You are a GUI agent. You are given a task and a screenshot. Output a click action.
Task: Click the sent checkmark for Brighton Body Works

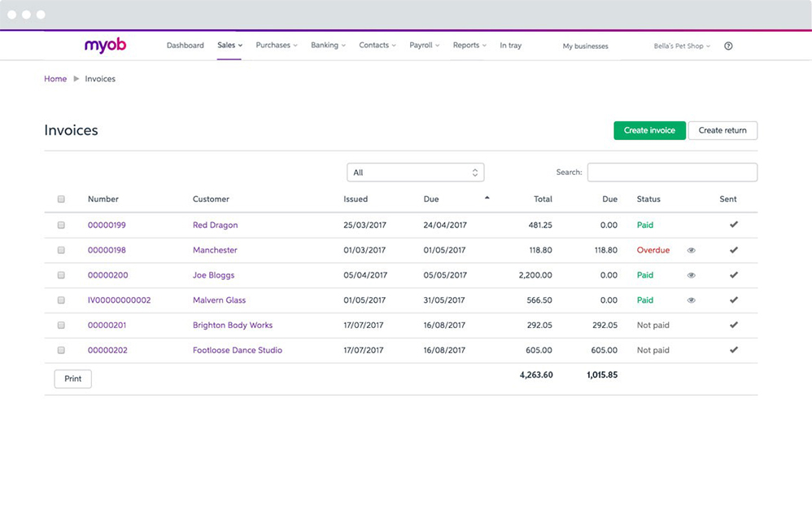tap(734, 325)
